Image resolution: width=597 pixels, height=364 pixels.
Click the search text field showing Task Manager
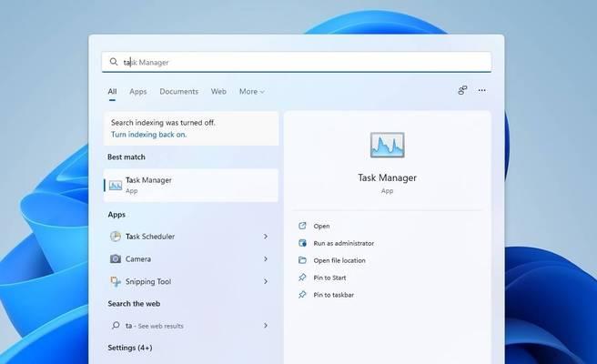pos(296,62)
